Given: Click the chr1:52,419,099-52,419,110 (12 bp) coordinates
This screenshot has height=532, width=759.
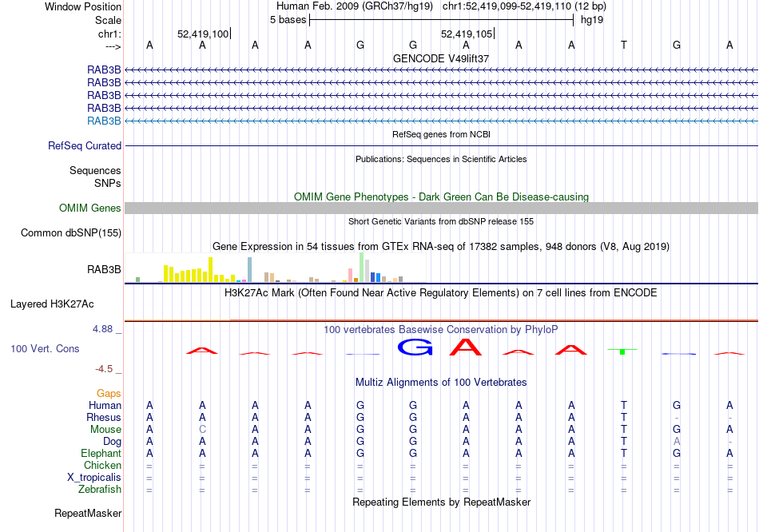Looking at the screenshot, I should pos(524,6).
